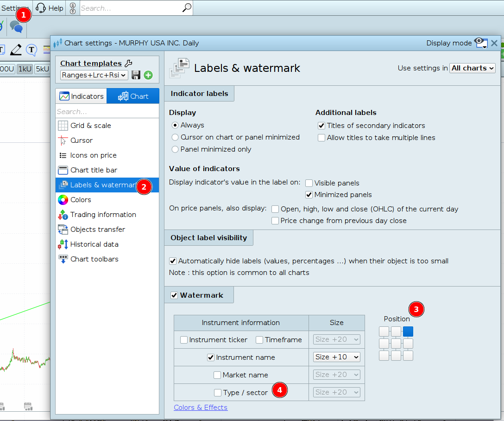504x421 pixels.
Task: Enable Type / sector checkbox
Action: point(218,393)
